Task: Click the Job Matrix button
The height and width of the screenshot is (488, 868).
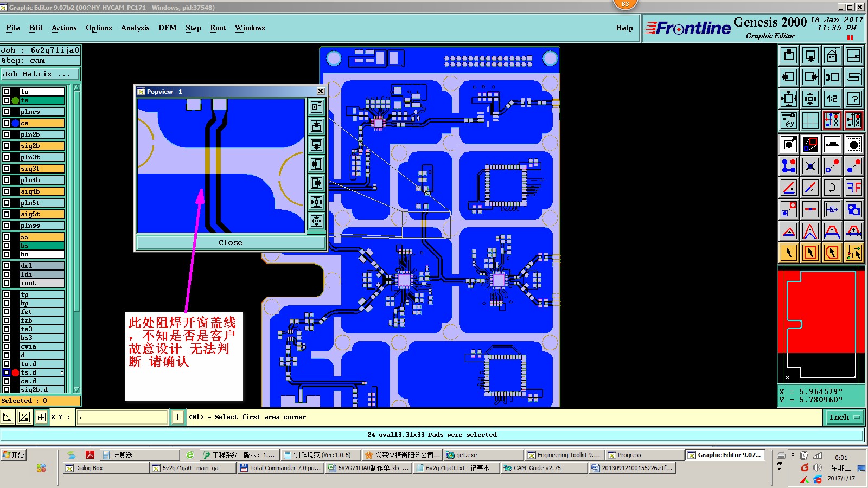Action: tap(40, 74)
